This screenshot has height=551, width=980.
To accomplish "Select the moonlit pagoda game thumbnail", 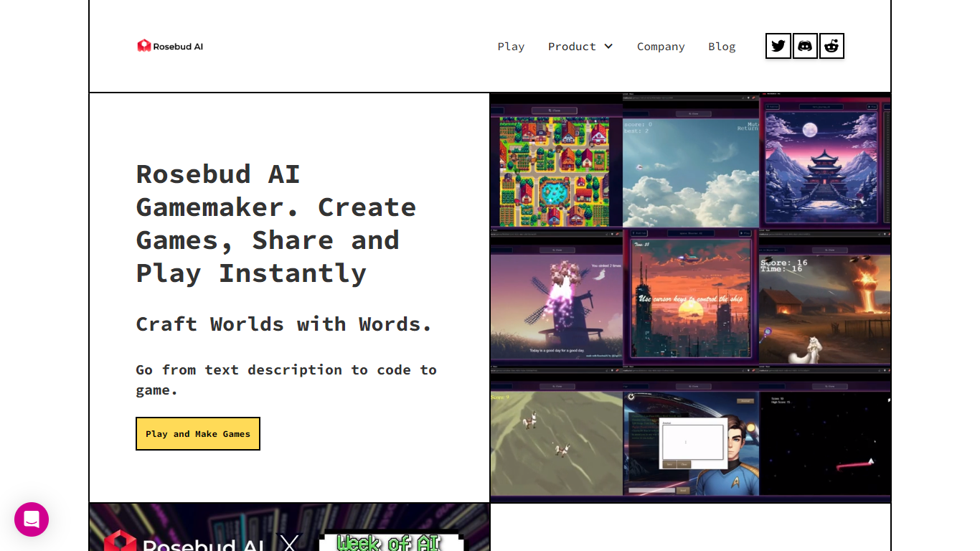I will click(x=825, y=160).
